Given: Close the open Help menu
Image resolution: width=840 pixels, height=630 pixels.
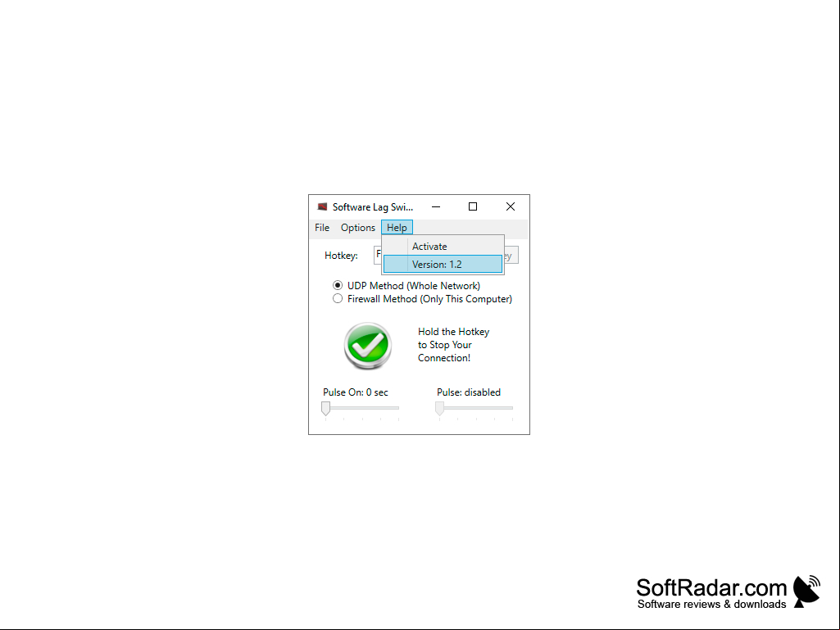Looking at the screenshot, I should point(397,228).
